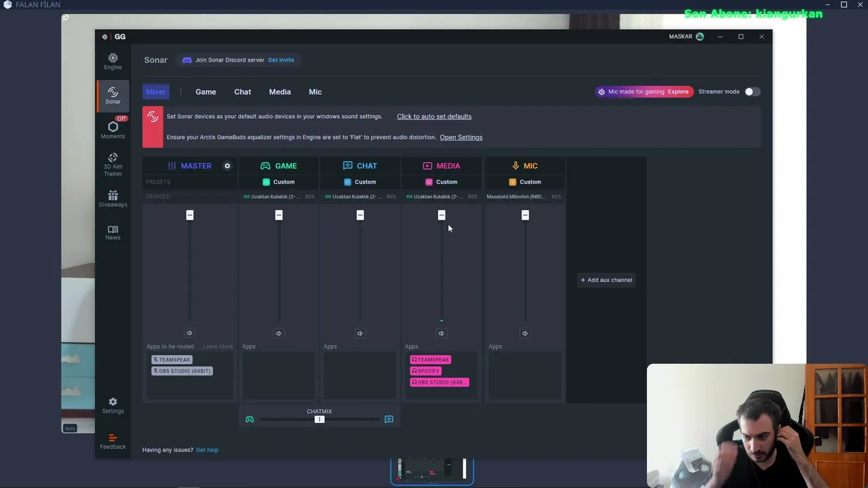The height and width of the screenshot is (488, 868).
Task: Choose Chat channel output device
Action: click(x=360, y=197)
